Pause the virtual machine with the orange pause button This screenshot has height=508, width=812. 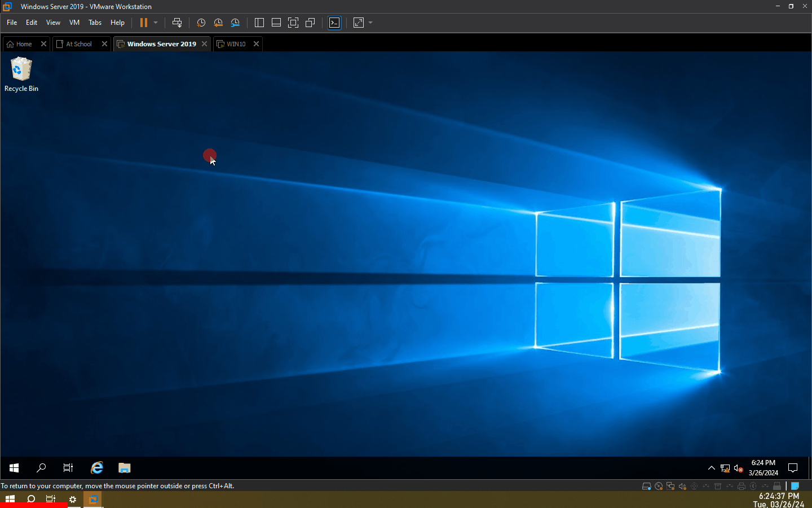click(144, 23)
